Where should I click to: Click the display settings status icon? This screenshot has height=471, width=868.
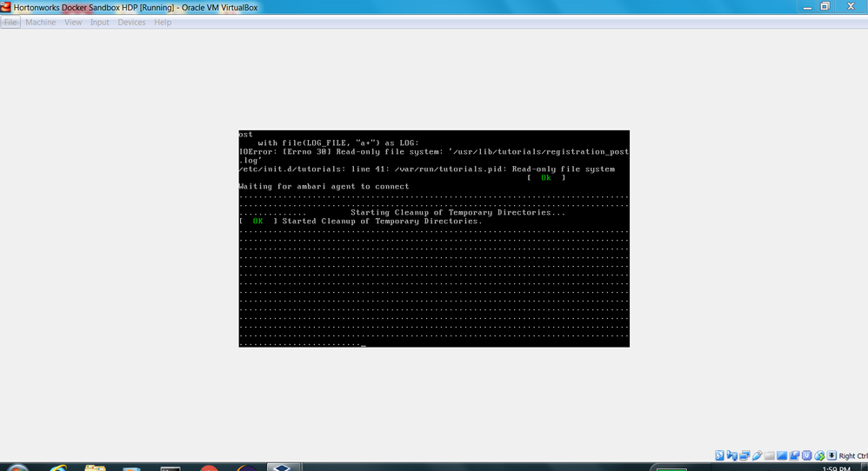(x=782, y=455)
